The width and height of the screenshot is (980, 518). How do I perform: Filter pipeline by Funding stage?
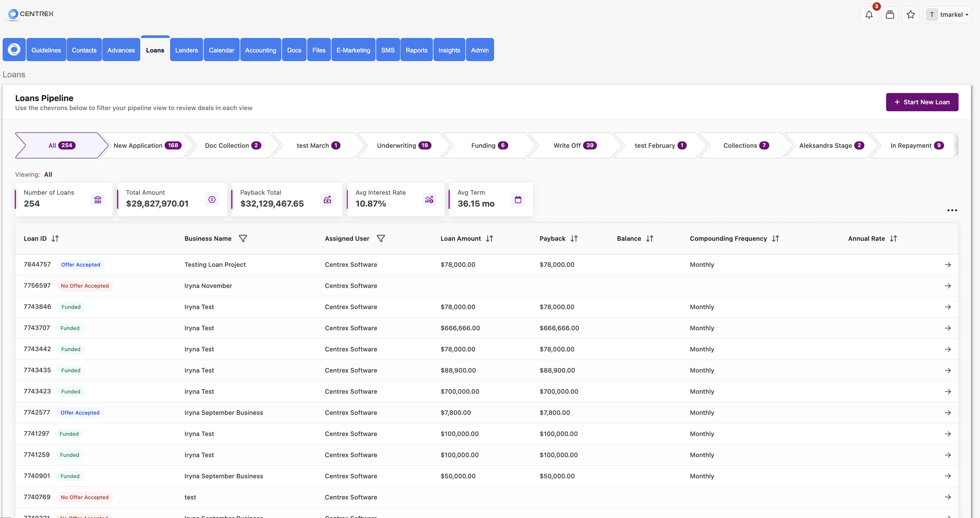click(x=490, y=146)
